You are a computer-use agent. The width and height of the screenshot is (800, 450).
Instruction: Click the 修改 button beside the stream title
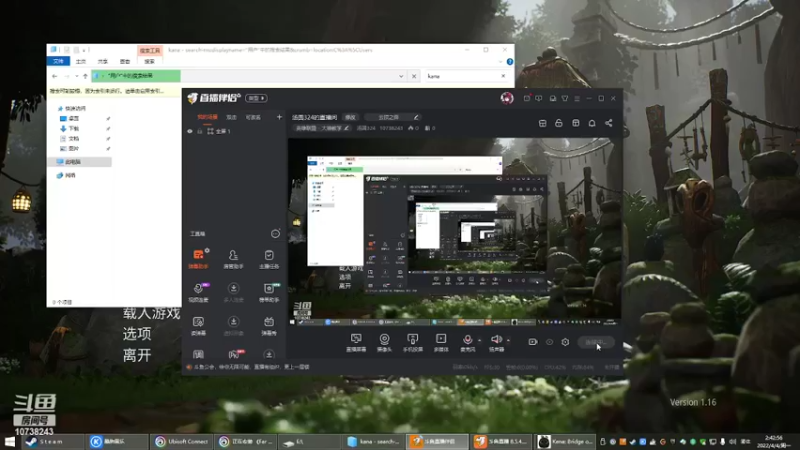click(351, 117)
